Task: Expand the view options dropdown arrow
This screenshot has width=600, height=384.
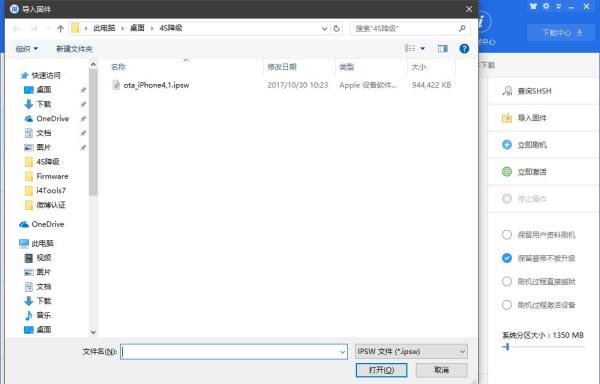Action: [x=423, y=49]
